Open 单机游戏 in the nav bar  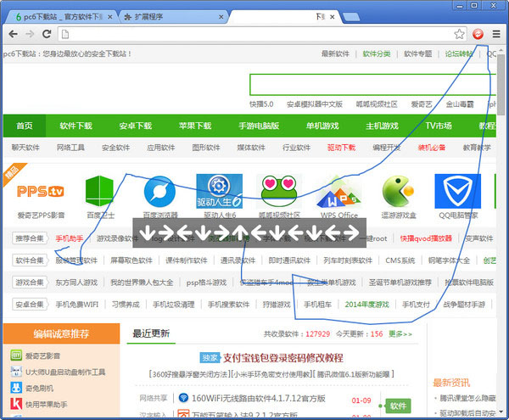click(x=322, y=126)
